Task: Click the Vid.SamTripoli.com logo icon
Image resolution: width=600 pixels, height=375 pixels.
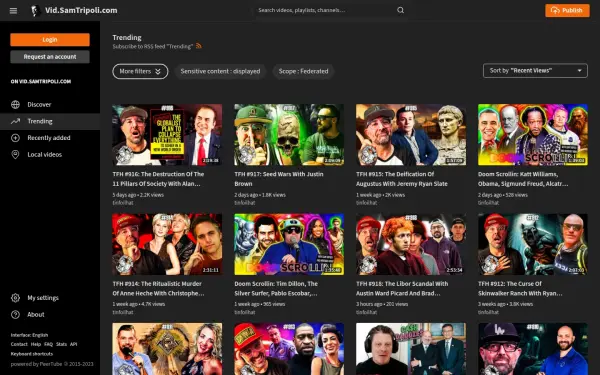Action: [36, 11]
